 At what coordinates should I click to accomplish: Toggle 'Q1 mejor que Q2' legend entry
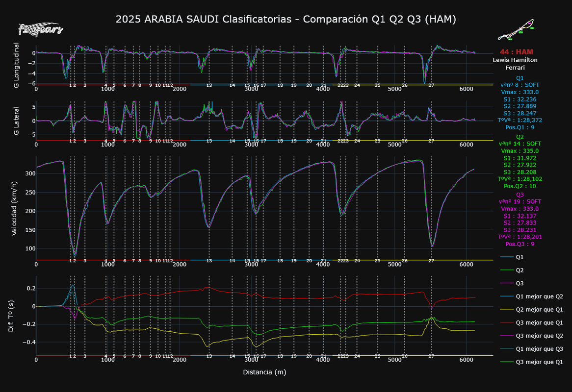click(532, 296)
